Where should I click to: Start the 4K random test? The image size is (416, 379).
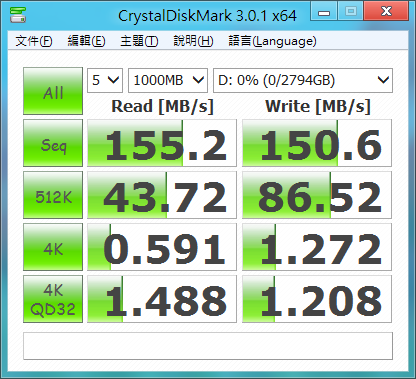(53, 247)
